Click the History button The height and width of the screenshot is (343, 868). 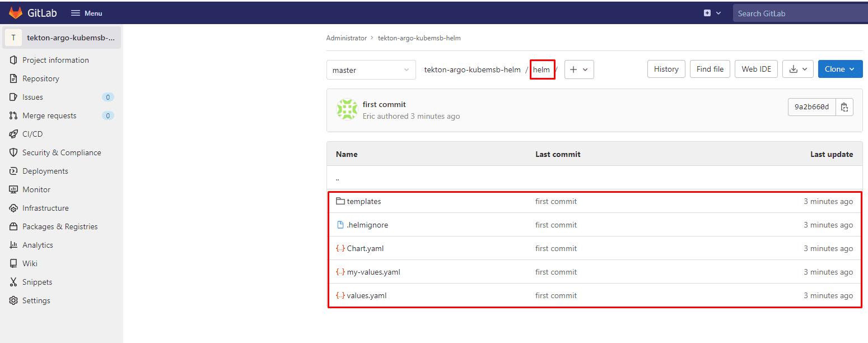pyautogui.click(x=666, y=69)
